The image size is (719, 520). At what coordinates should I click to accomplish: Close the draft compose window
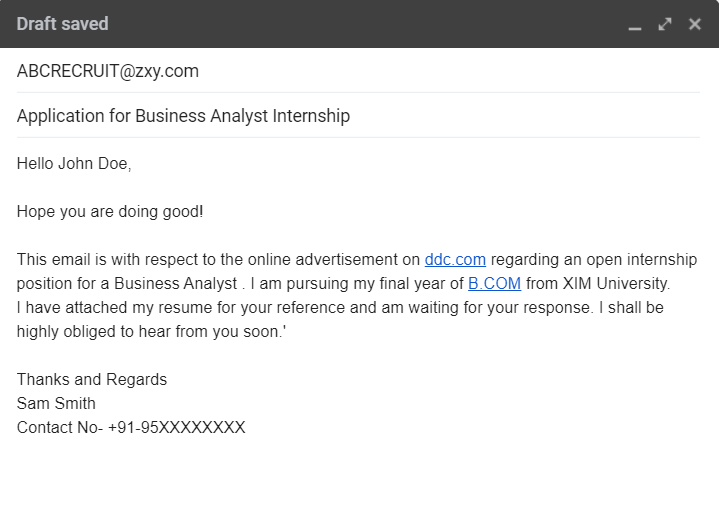[695, 24]
